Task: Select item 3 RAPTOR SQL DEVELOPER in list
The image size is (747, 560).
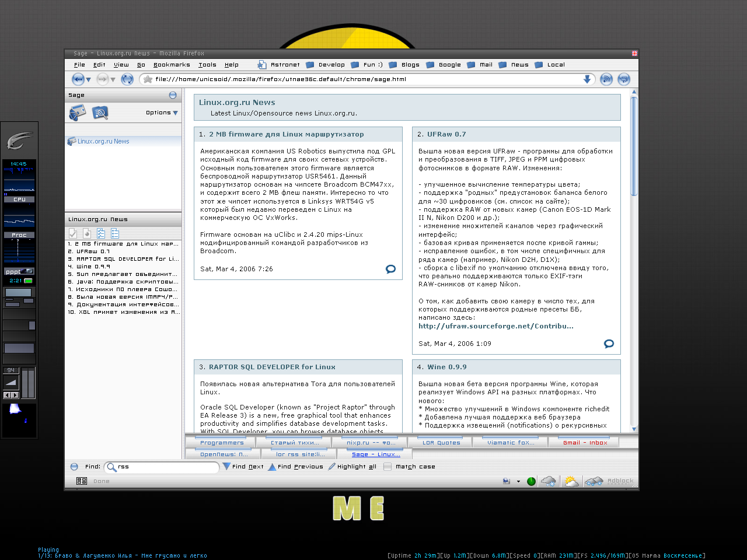Action: [x=123, y=259]
